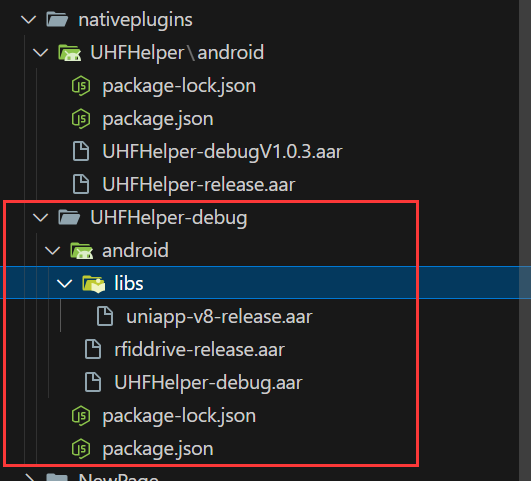Open the last package.json under UHFHelper-debug
This screenshot has width=531, height=481.
(158, 449)
